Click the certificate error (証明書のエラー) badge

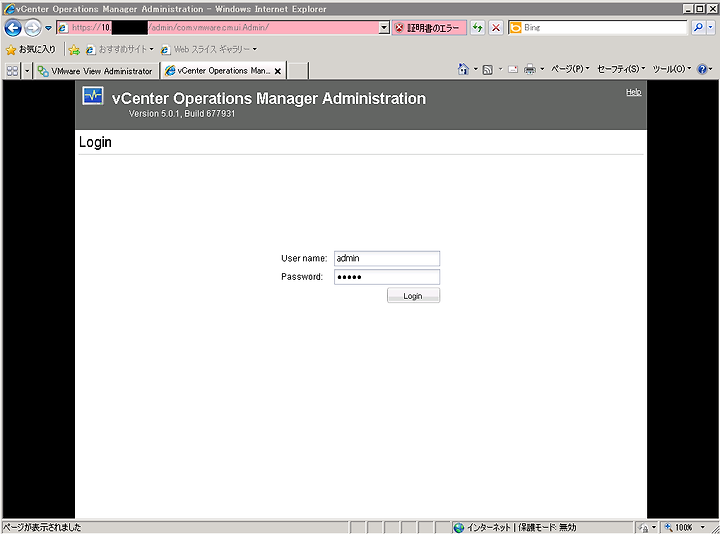pyautogui.click(x=429, y=28)
